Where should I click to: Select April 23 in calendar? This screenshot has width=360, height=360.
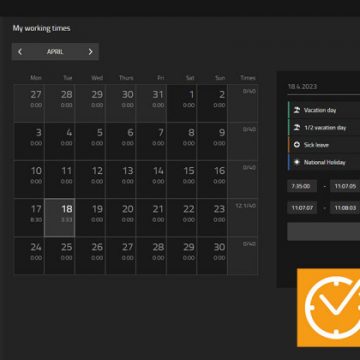click(212, 218)
